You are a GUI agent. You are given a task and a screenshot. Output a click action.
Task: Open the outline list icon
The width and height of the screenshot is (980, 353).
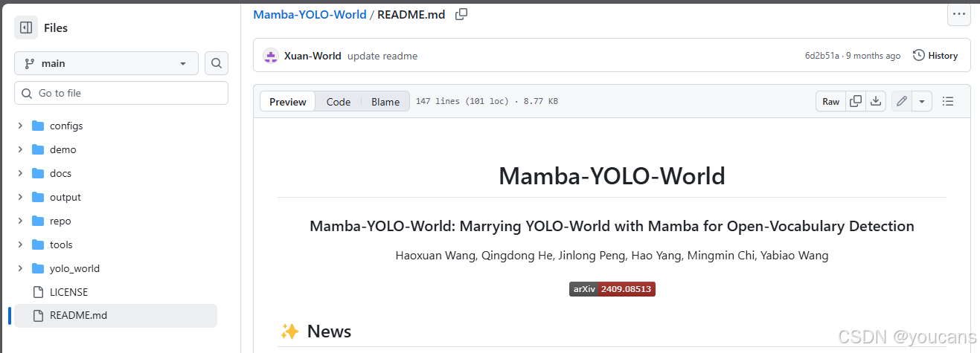pos(948,101)
